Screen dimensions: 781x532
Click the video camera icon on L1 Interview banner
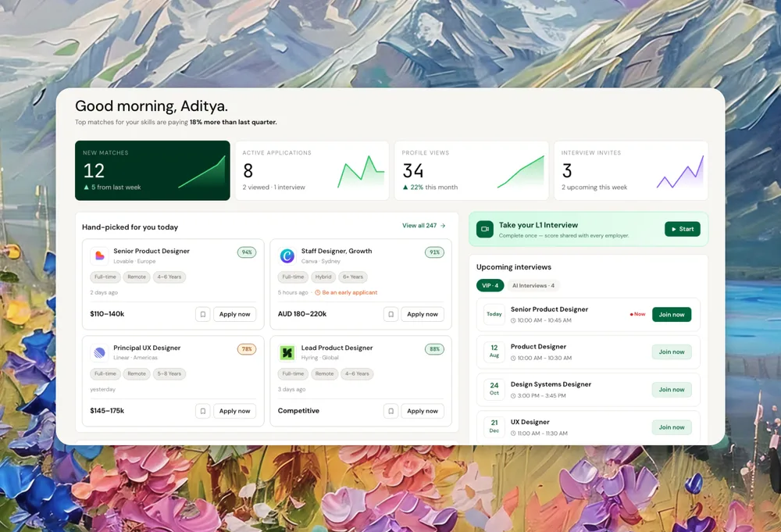click(485, 229)
